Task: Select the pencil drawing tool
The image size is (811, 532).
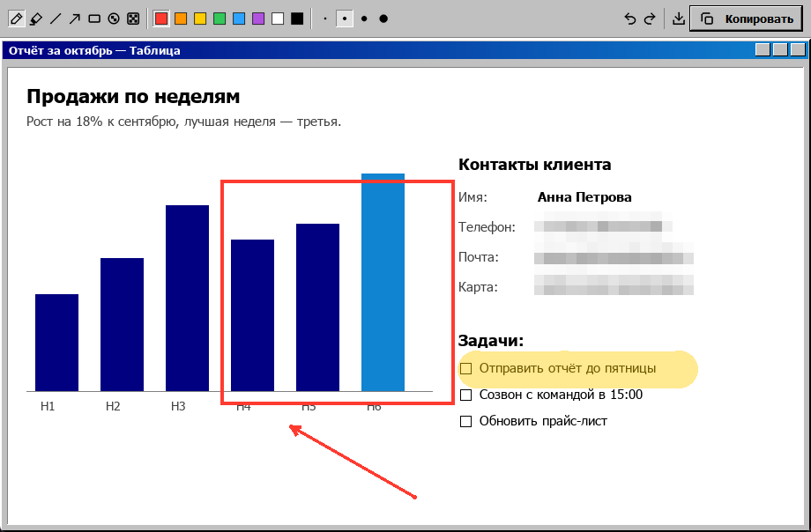Action: tap(17, 19)
